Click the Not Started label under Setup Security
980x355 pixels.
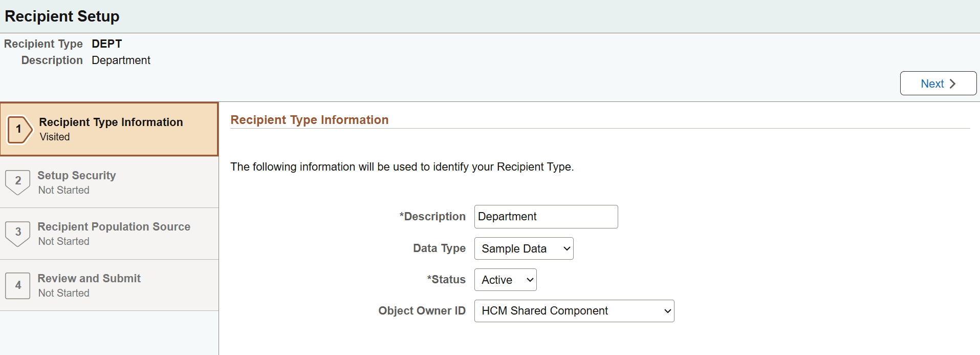[64, 190]
